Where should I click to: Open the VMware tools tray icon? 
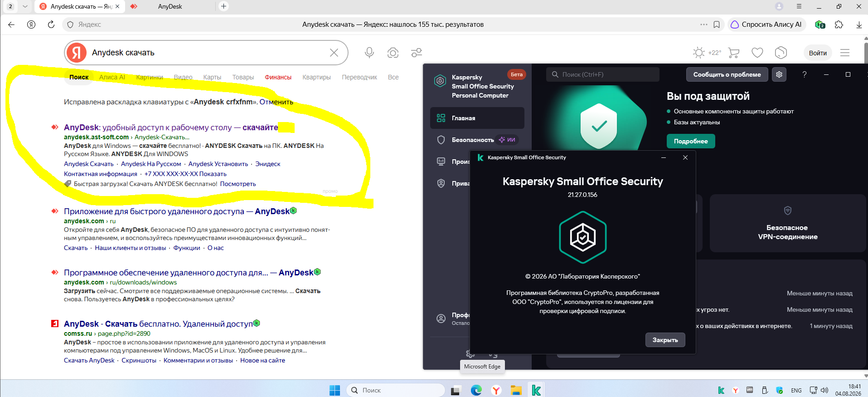pos(750,390)
